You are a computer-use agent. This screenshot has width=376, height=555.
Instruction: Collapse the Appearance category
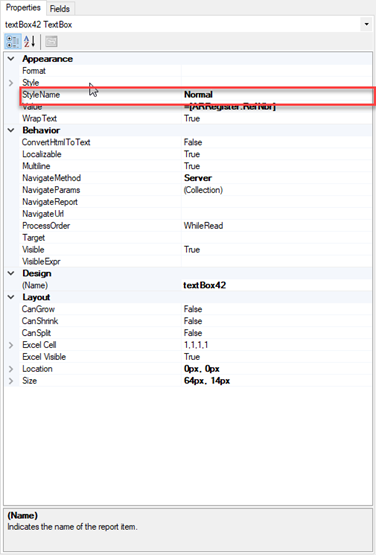11,59
